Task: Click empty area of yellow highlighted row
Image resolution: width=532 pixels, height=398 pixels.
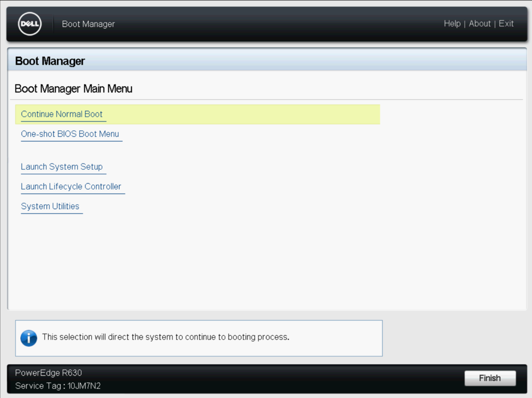Action: (239, 114)
